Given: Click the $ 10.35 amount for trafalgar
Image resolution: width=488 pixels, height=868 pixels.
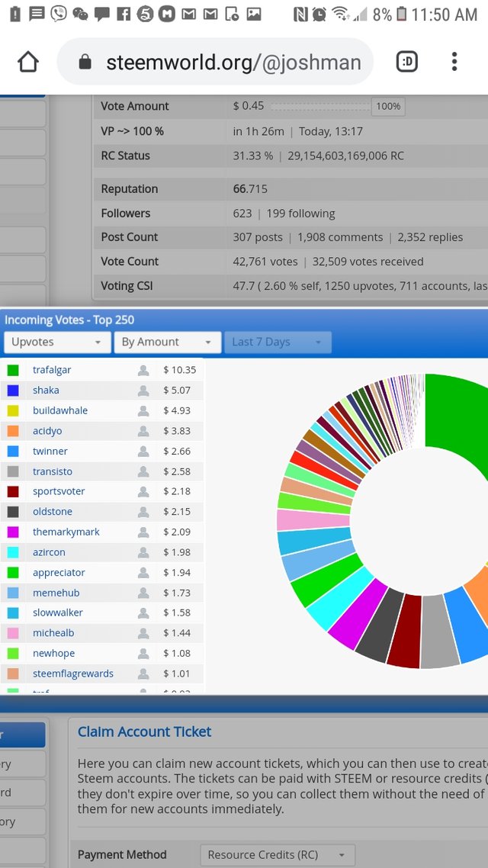Looking at the screenshot, I should [179, 371].
